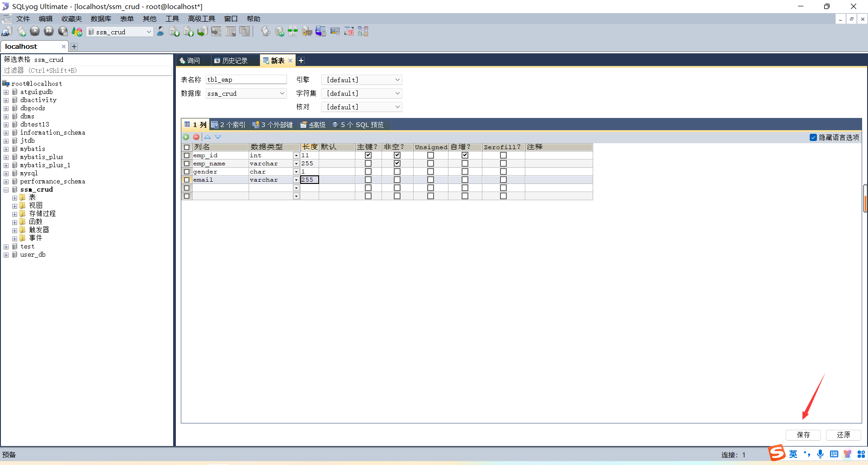
Task: Click the migration toolkit truck icon
Action: [307, 31]
